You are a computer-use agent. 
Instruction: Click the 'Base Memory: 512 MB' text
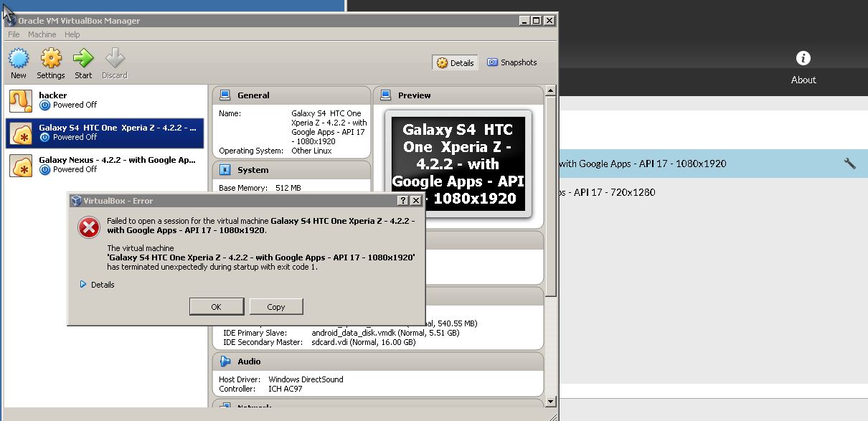(x=260, y=188)
